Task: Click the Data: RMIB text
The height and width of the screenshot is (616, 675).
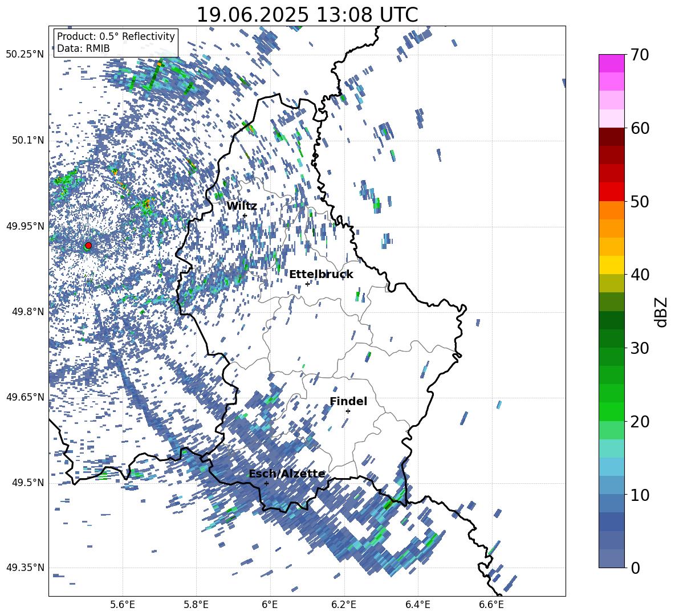Action: 83,48
